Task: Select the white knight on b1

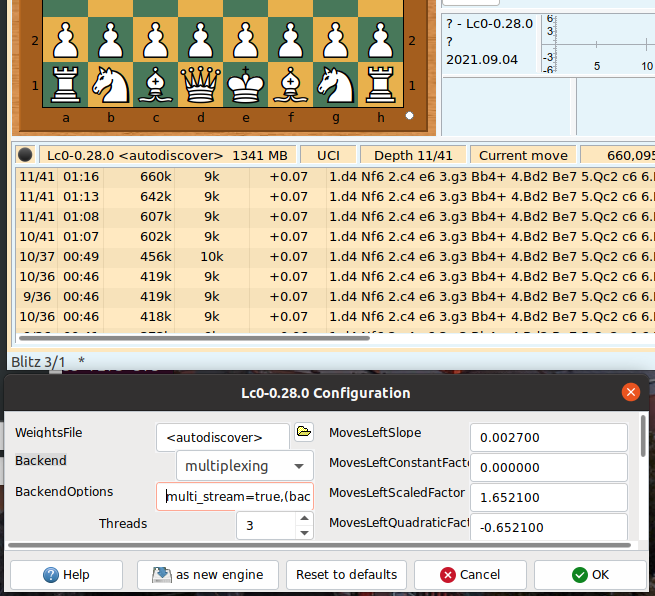Action: coord(110,85)
